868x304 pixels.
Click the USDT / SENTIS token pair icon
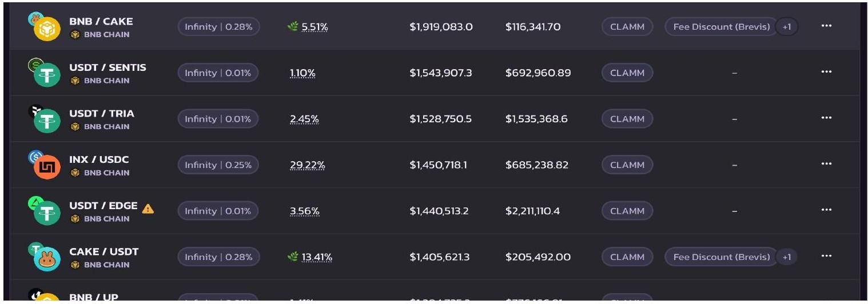click(x=44, y=73)
